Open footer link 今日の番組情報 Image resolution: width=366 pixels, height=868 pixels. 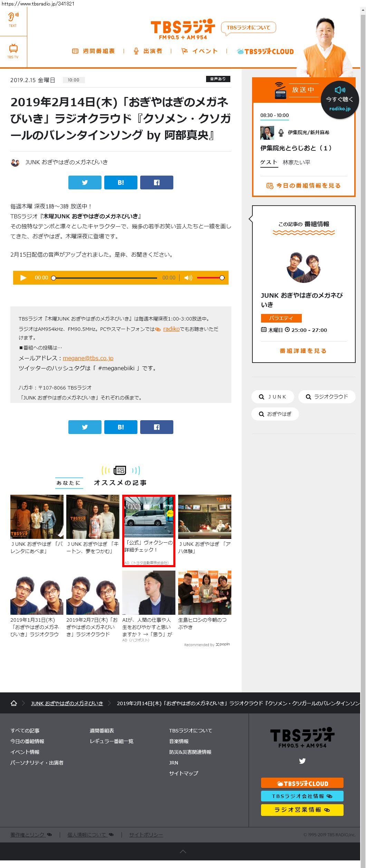pyautogui.click(x=27, y=741)
